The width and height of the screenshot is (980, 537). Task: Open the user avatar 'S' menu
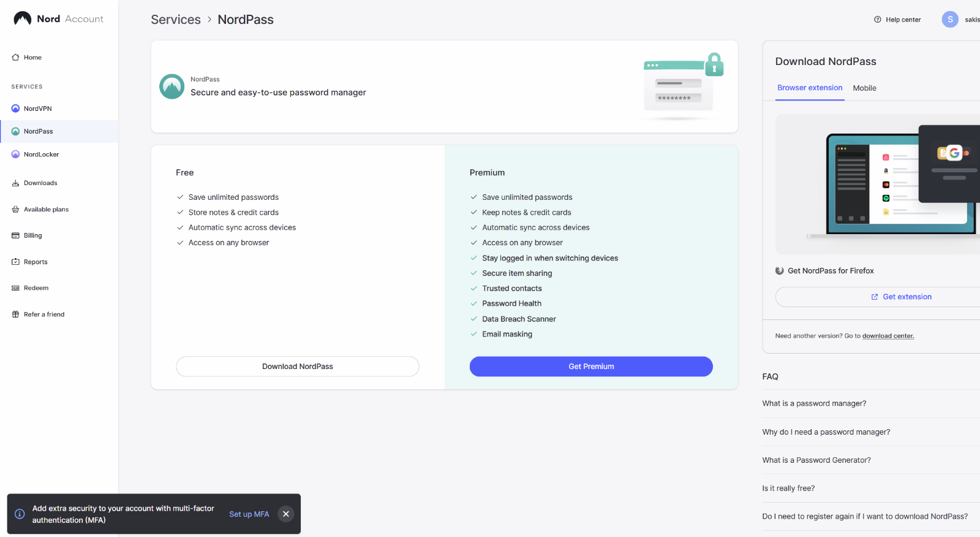950,20
